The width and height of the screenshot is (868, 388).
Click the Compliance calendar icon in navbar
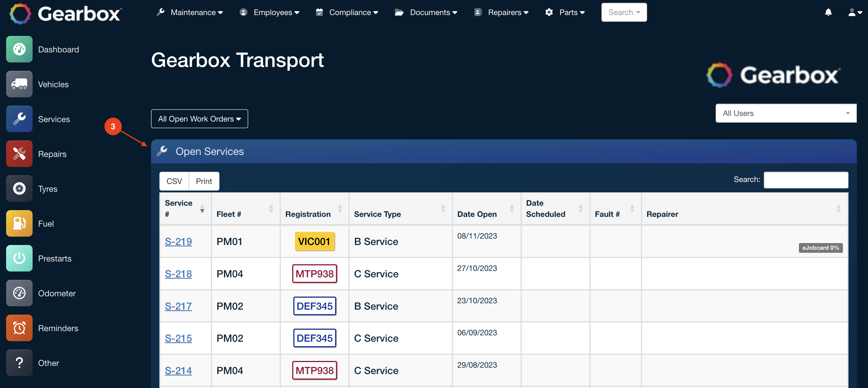(319, 12)
